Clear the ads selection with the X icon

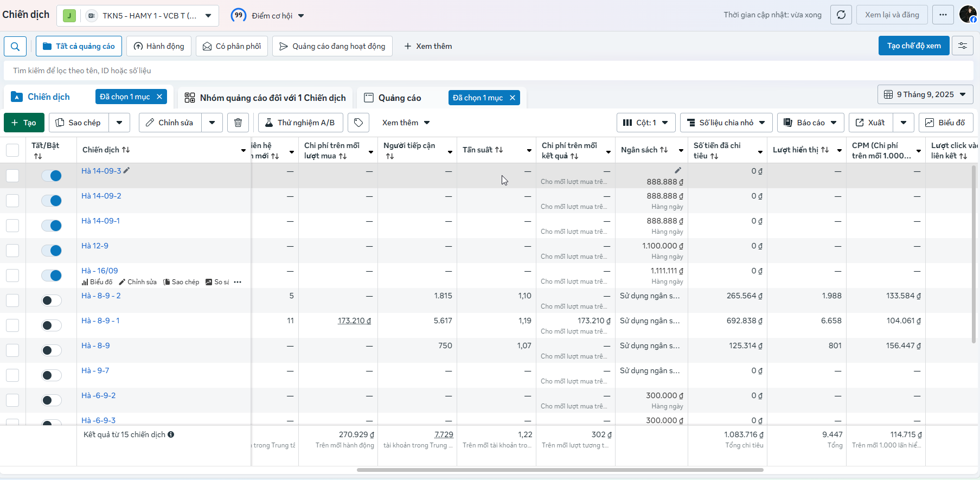click(x=513, y=98)
